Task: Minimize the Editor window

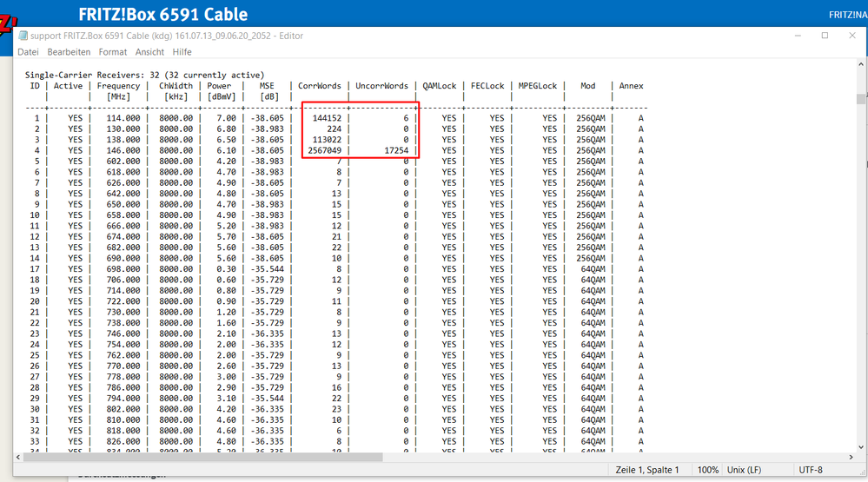Action: coord(798,36)
